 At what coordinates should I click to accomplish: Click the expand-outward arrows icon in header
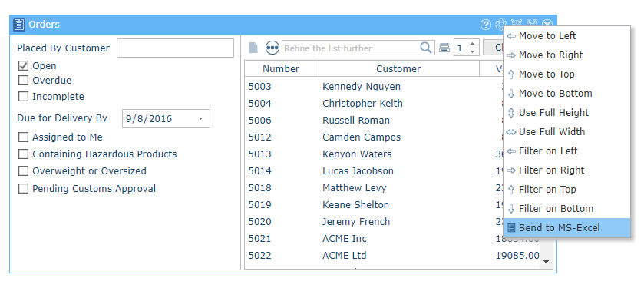click(532, 22)
